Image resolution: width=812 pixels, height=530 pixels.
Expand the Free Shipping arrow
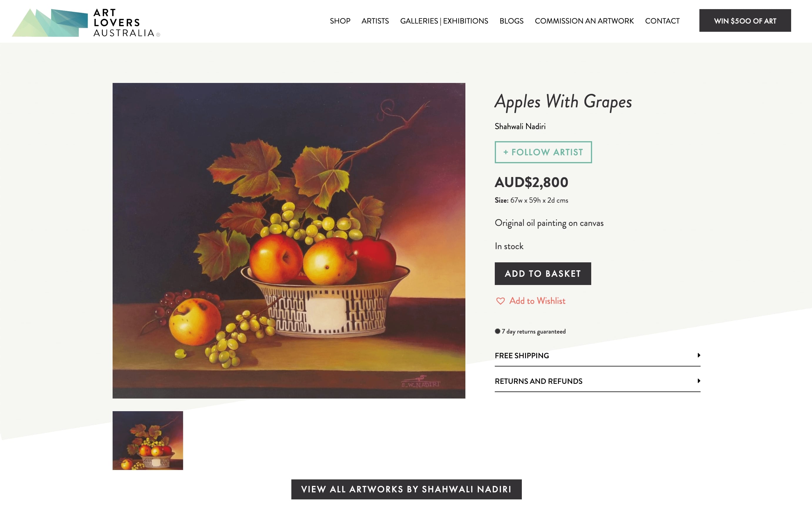point(699,355)
